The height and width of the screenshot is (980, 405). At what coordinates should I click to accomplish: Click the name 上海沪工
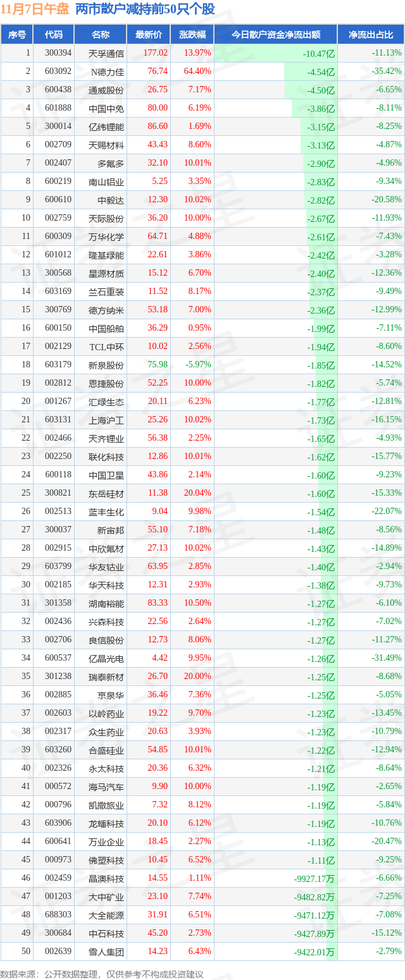tap(106, 420)
